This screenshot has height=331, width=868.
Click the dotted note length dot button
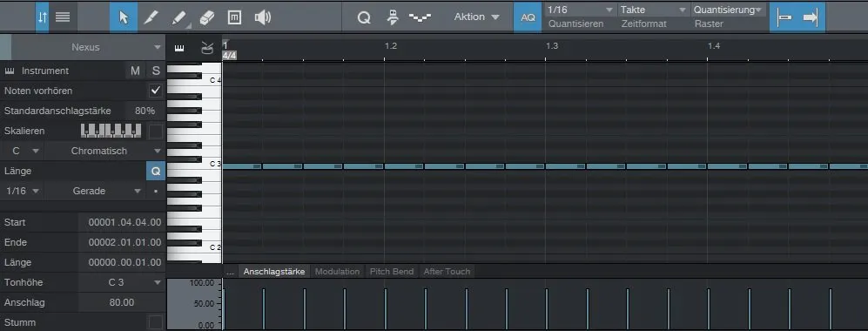point(156,191)
